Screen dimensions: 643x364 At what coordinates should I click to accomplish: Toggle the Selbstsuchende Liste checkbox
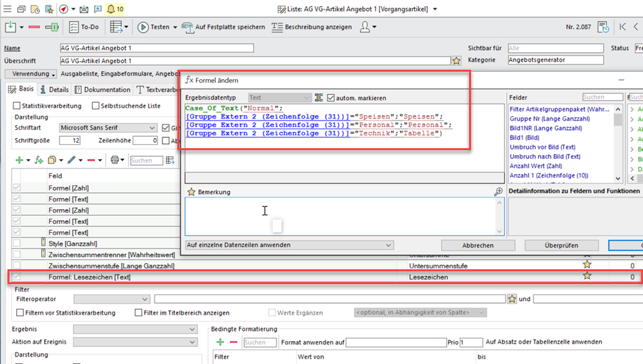(x=96, y=106)
